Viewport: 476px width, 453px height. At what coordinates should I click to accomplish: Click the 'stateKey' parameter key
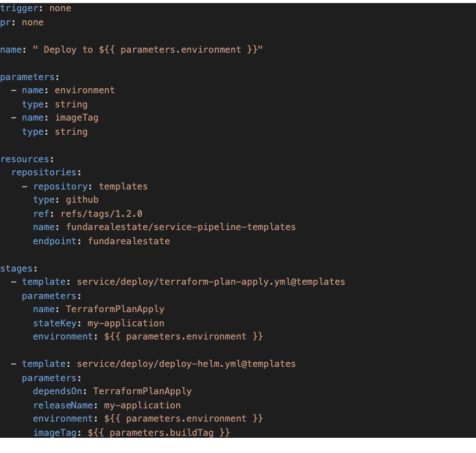(x=55, y=323)
